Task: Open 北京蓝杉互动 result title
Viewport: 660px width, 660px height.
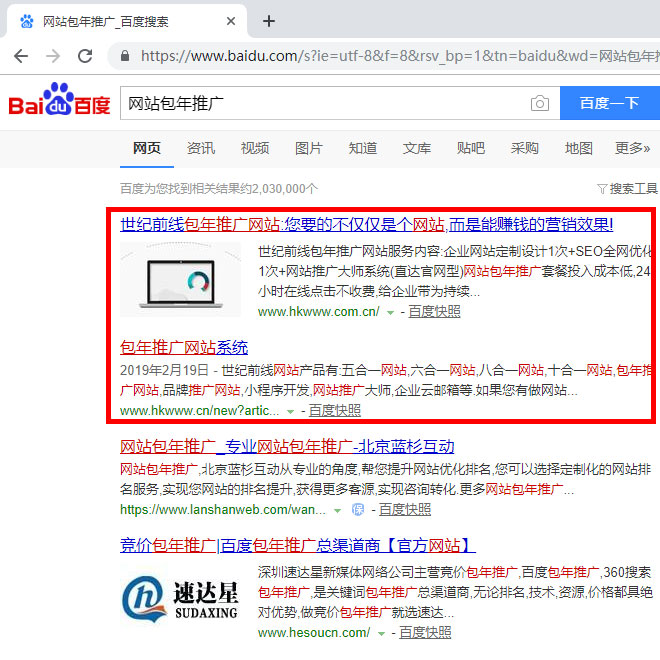Action: (287, 446)
